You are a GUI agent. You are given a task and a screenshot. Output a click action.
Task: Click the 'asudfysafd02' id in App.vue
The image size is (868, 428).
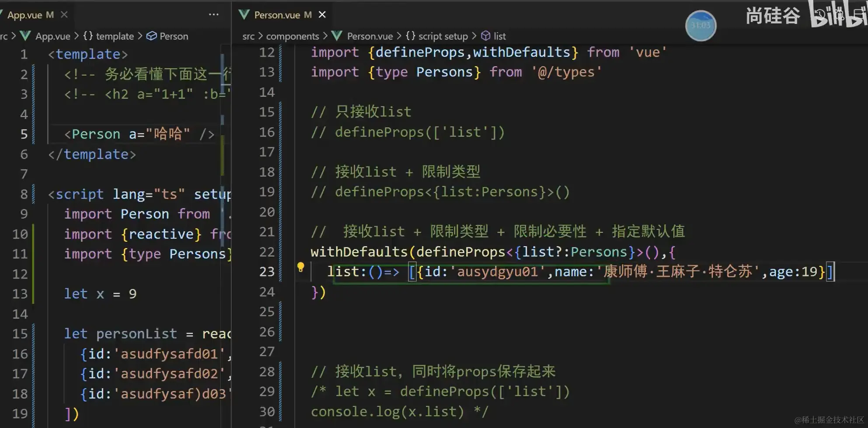click(169, 374)
